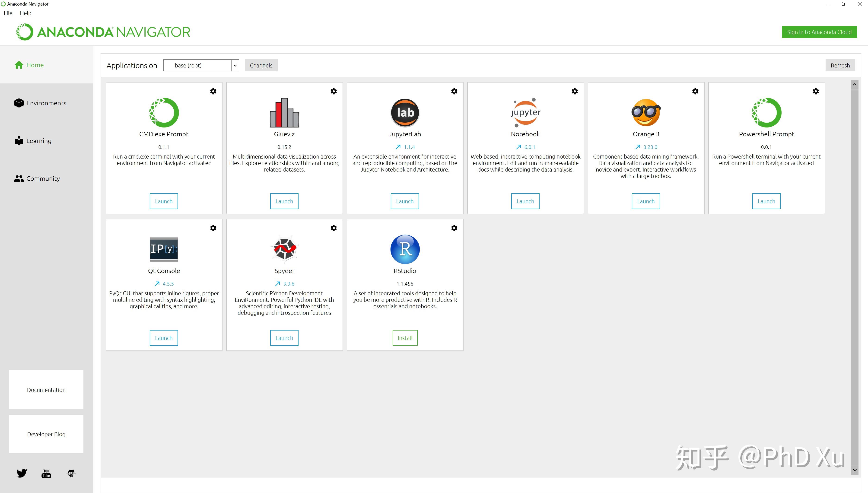Open the Documentation link box

click(x=46, y=390)
